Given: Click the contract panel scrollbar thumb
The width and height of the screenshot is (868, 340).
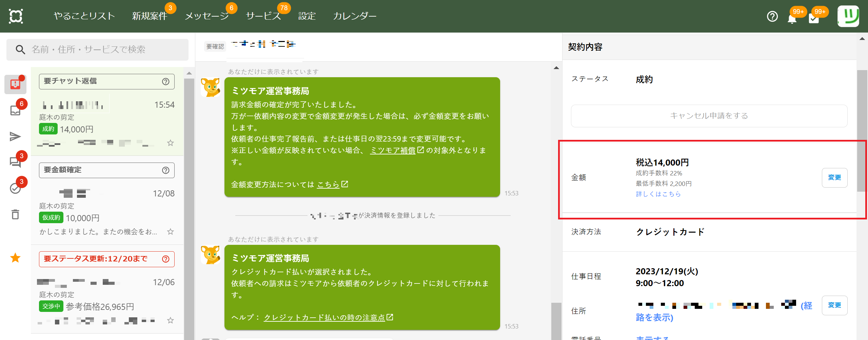Looking at the screenshot, I should 862,130.
